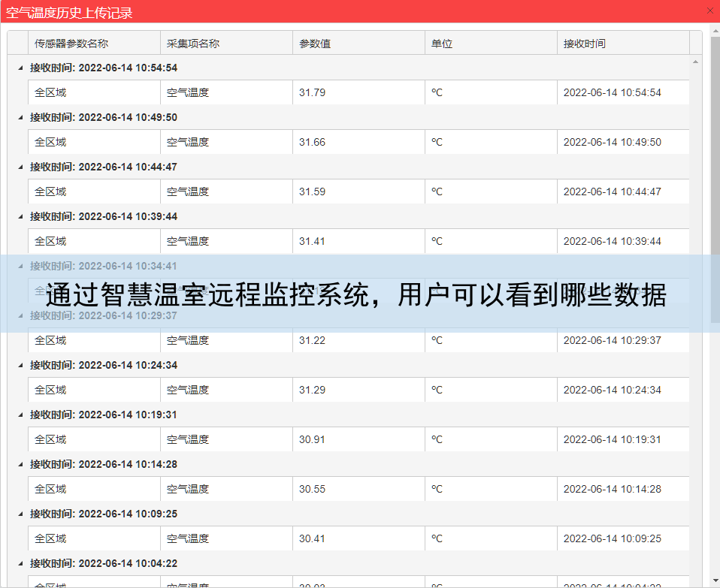Click the receive-time cell in the 31.59 row
The height and width of the screenshot is (588, 720).
pos(623,191)
